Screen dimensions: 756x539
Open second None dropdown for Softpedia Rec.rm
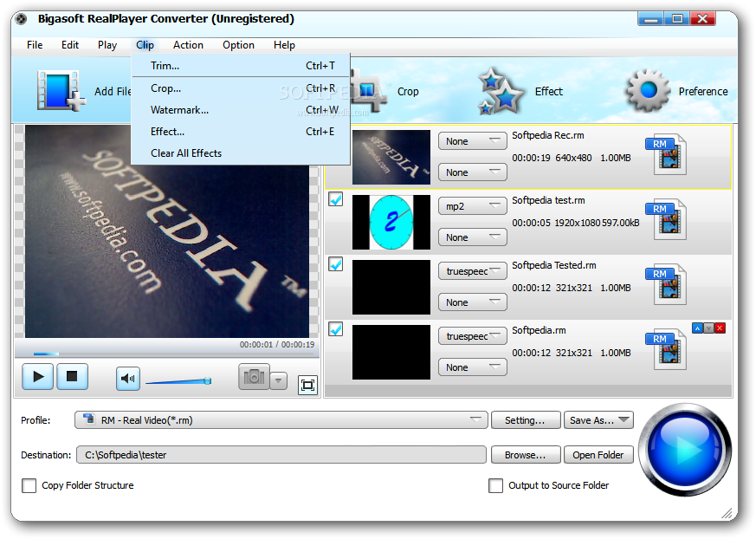tap(473, 172)
